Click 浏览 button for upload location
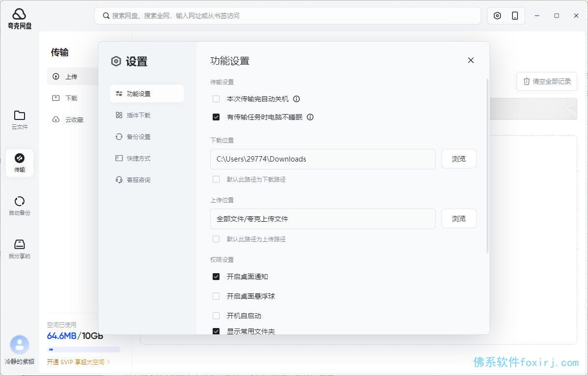This screenshot has height=376, width=588. pyautogui.click(x=459, y=219)
